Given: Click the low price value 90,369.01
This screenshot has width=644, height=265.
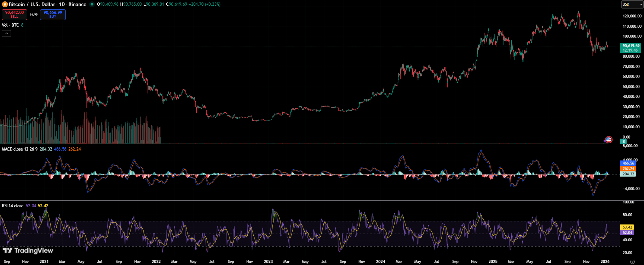Looking at the screenshot, I should tap(155, 4).
